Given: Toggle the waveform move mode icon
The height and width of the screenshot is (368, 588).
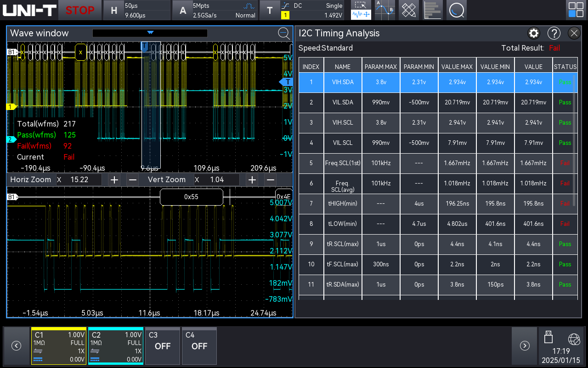Looking at the screenshot, I should (361, 15).
